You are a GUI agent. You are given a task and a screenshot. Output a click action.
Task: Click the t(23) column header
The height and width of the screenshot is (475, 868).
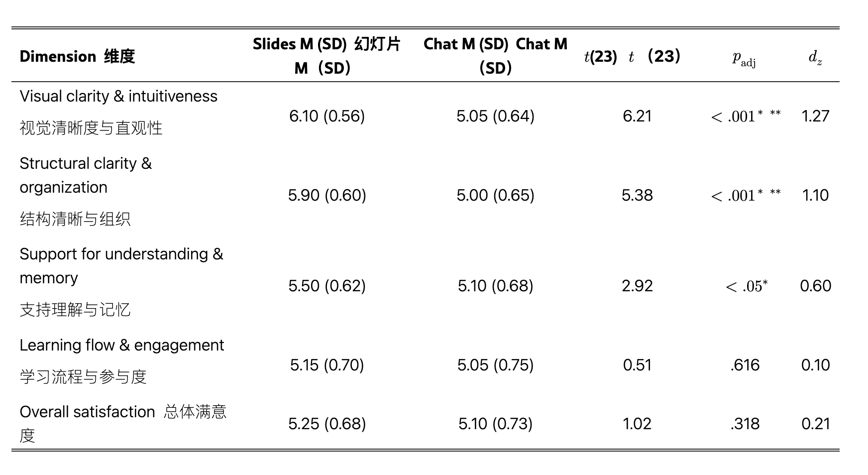(x=632, y=56)
